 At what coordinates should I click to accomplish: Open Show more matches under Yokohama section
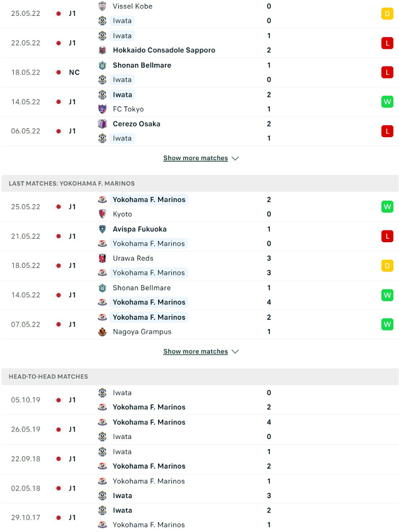[195, 352]
